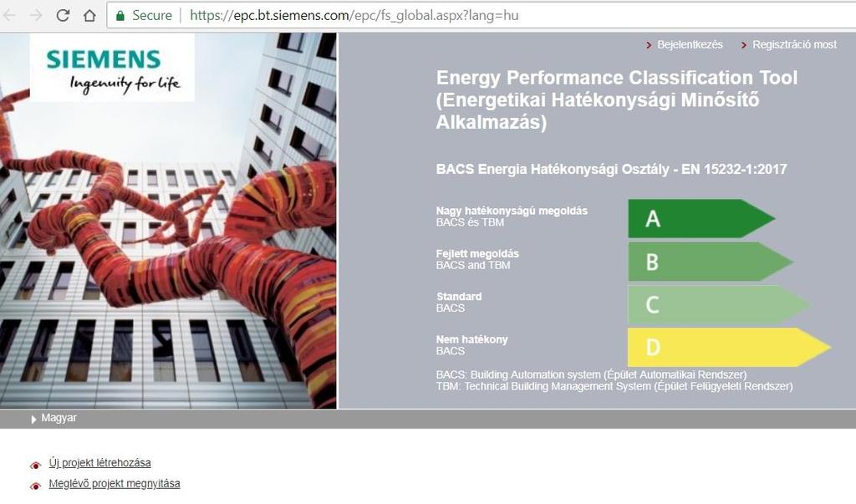Click the address bar URL field
This screenshot has height=504, width=856.
pyautogui.click(x=481, y=15)
